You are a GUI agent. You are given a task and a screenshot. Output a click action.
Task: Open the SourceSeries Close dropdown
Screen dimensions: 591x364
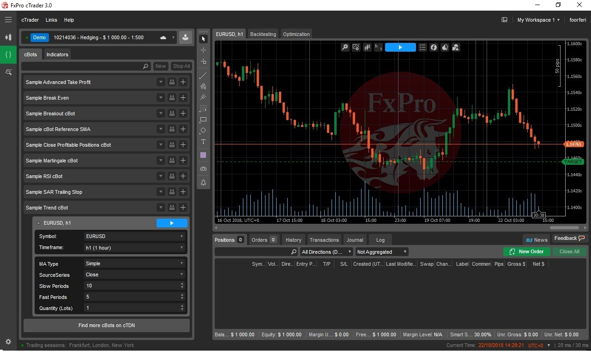tap(135, 274)
